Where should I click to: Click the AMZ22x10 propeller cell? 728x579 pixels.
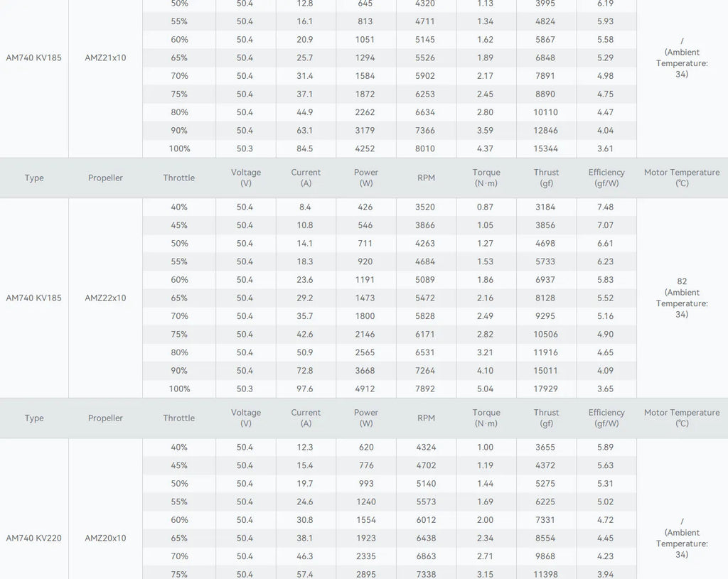105,298
